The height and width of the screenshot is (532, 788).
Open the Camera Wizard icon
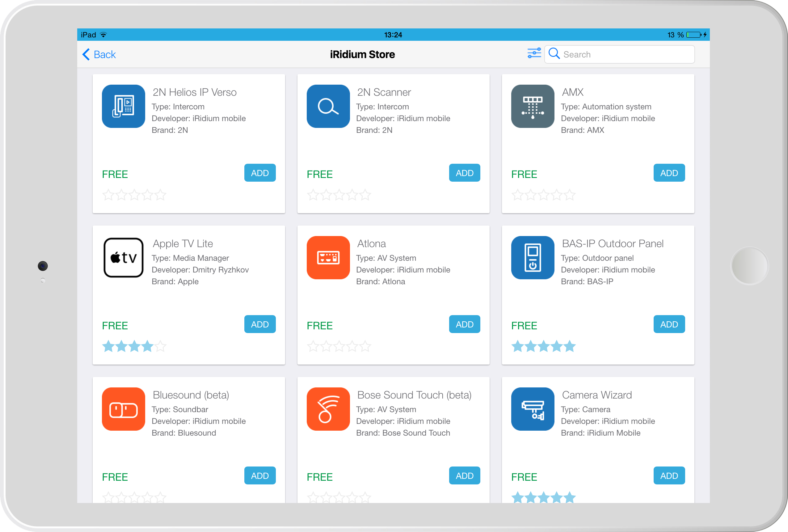[x=533, y=409]
